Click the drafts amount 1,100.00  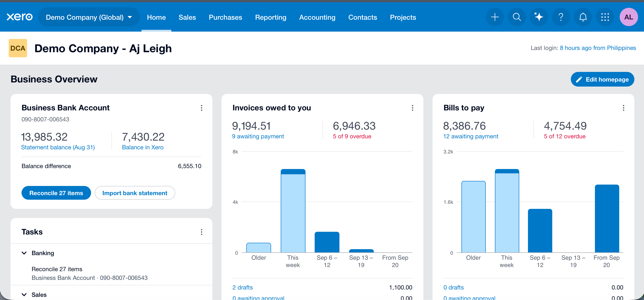click(400, 287)
